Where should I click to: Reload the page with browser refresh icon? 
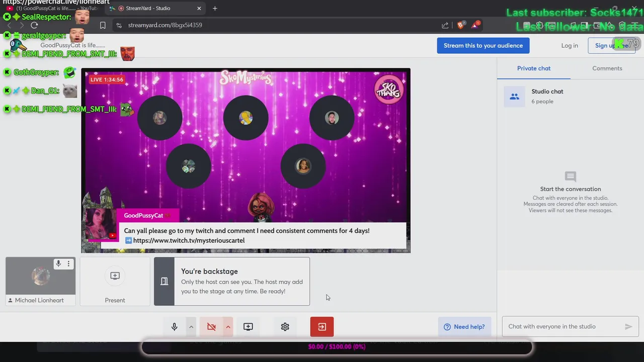pos(34,25)
